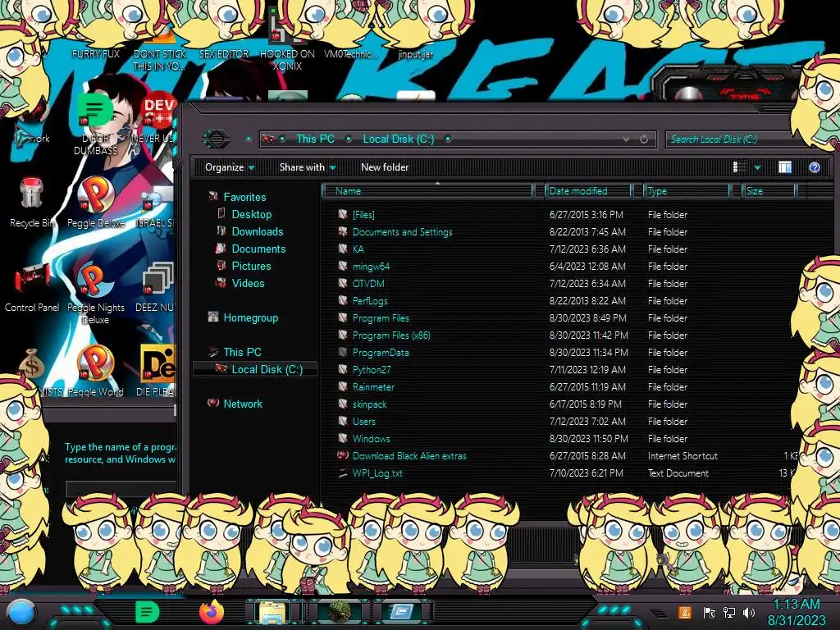Click the blue window app taskbar icon

tap(401, 611)
